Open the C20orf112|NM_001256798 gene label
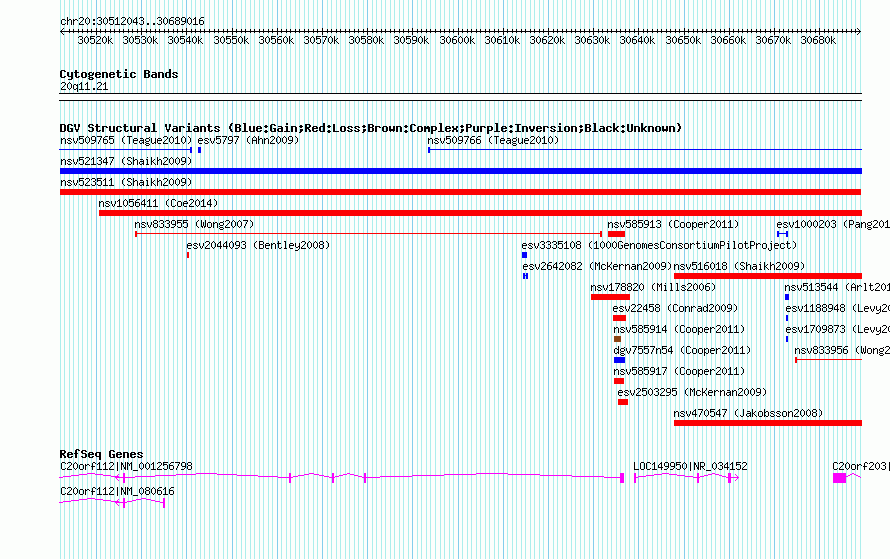Viewport: 890px width, 559px height. (x=126, y=466)
